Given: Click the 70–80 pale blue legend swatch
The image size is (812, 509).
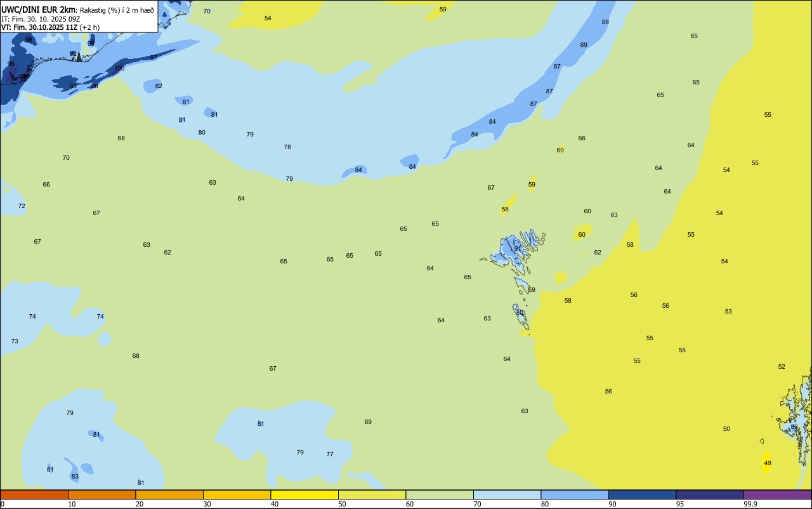Looking at the screenshot, I should tap(507, 494).
